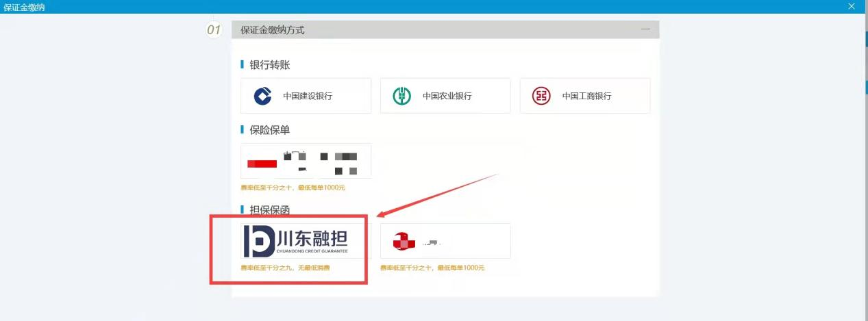This screenshot has height=321, width=868.
Task: Select 中国建设银行 text label
Action: 308,96
